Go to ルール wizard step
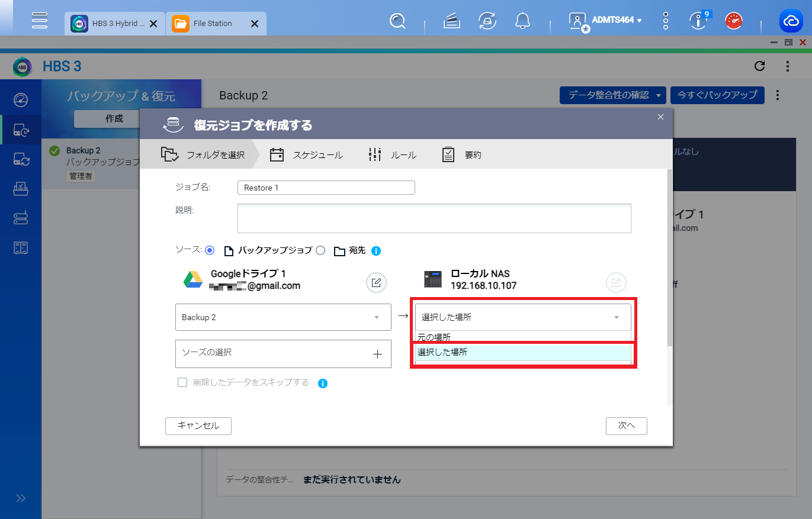This screenshot has height=519, width=812. click(392, 155)
